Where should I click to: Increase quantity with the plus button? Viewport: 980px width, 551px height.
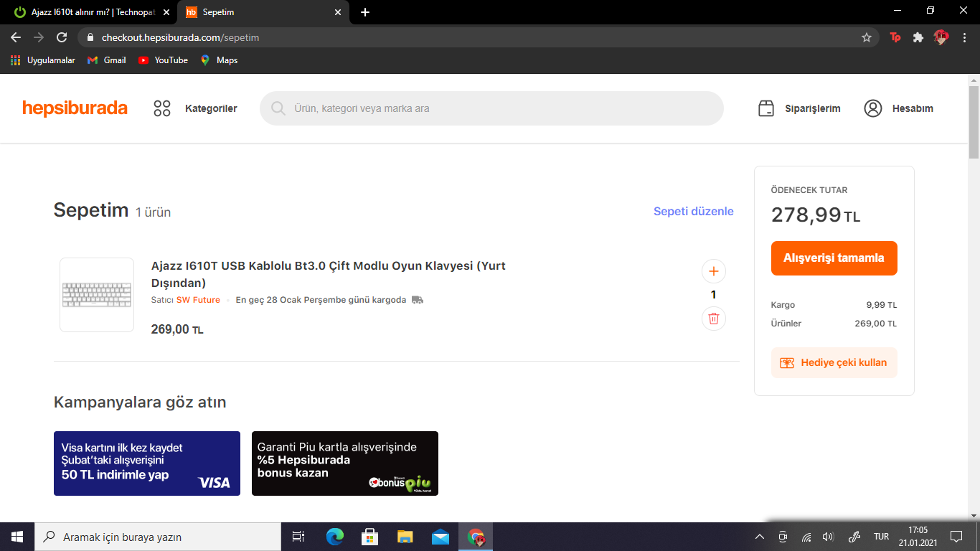tap(713, 271)
